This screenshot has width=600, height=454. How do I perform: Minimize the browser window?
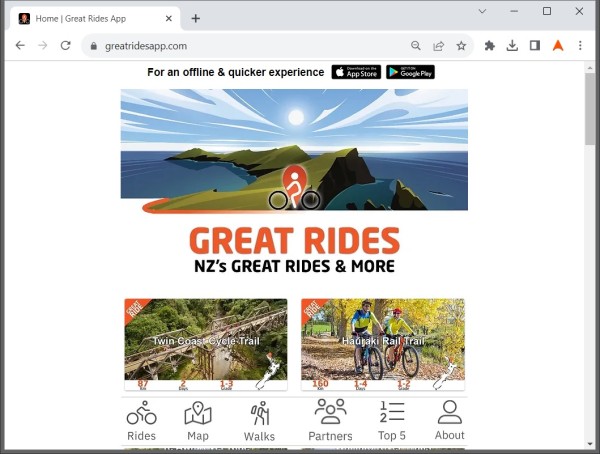pyautogui.click(x=514, y=11)
